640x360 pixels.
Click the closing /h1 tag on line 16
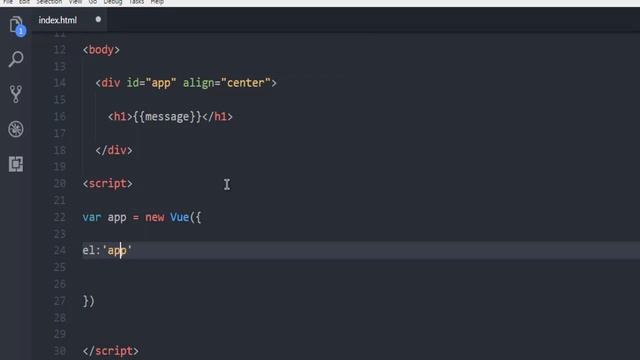click(x=218, y=117)
